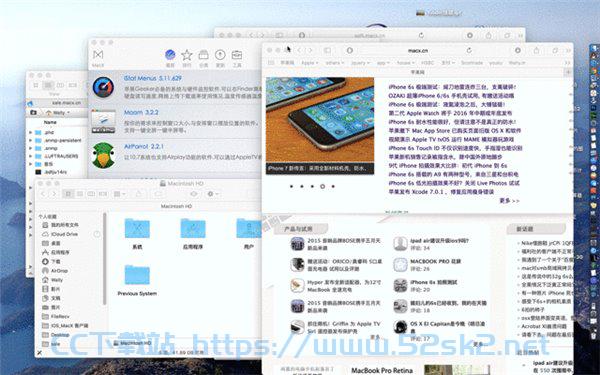Viewport: 600px width, 375px height.
Task: Open the jquery bookmarks folder dropdown
Action: (360, 62)
